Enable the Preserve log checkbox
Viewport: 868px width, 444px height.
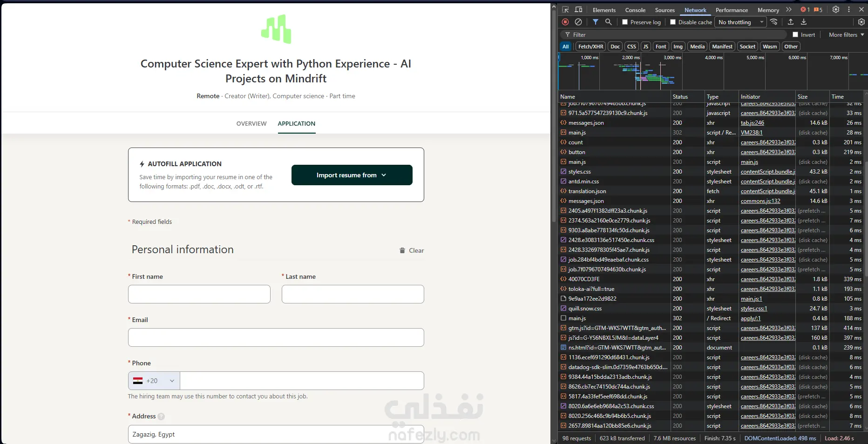point(625,22)
